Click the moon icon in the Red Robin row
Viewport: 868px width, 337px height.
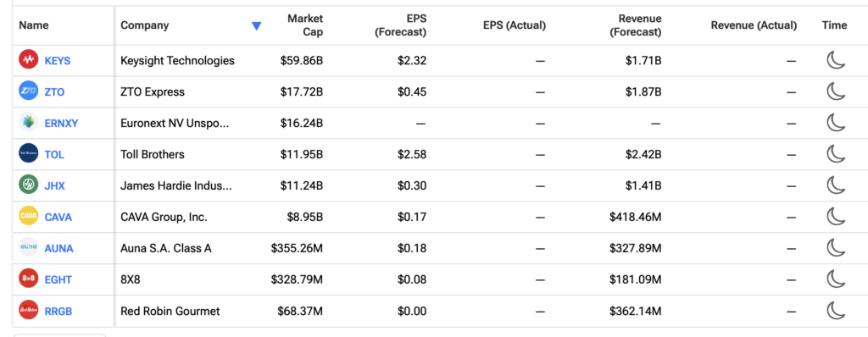836,310
